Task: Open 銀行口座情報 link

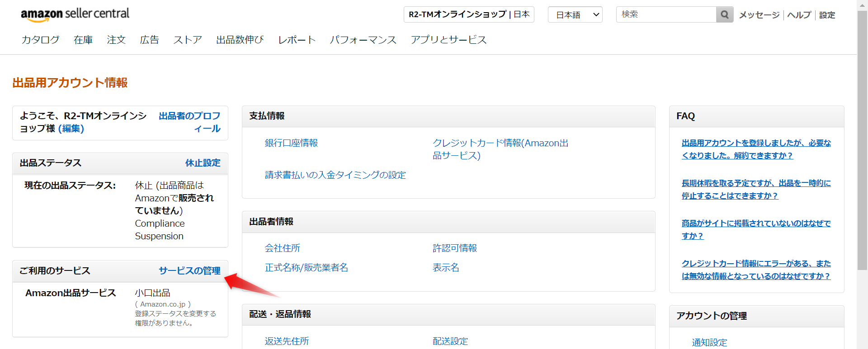Action: click(291, 143)
